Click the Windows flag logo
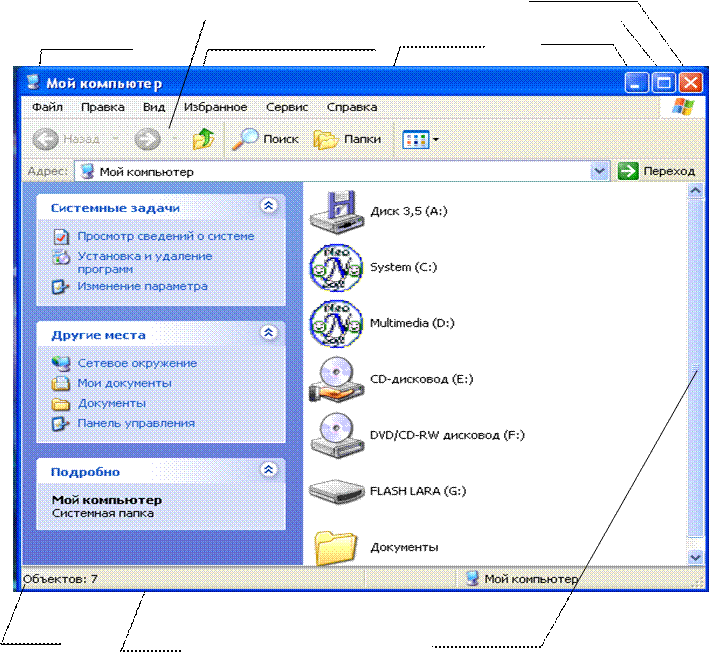Image resolution: width=709 pixels, height=652 pixels. [683, 107]
